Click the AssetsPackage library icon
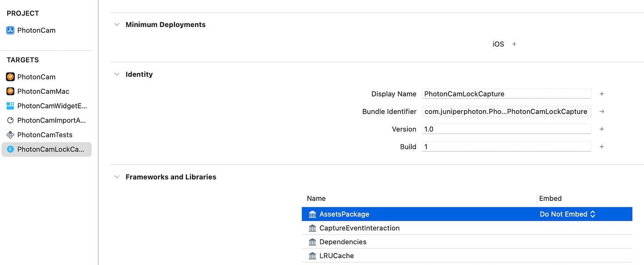Screen dimensions: 644x265 pyautogui.click(x=312, y=214)
